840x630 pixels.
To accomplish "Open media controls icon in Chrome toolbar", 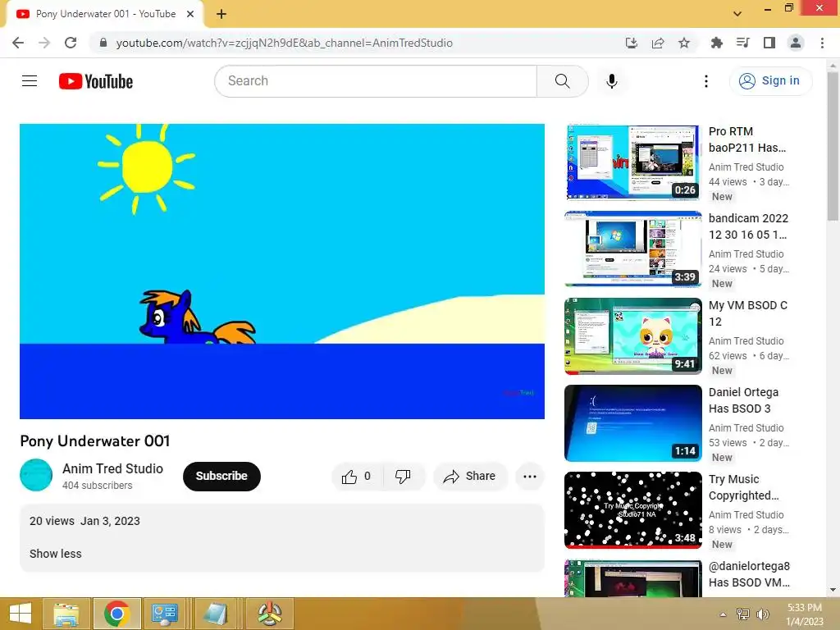I will [x=742, y=43].
